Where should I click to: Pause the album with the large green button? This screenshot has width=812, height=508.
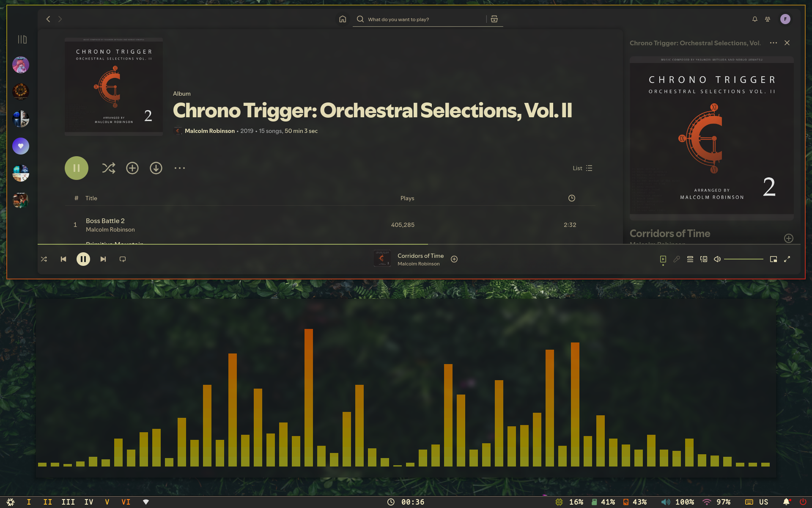click(77, 168)
